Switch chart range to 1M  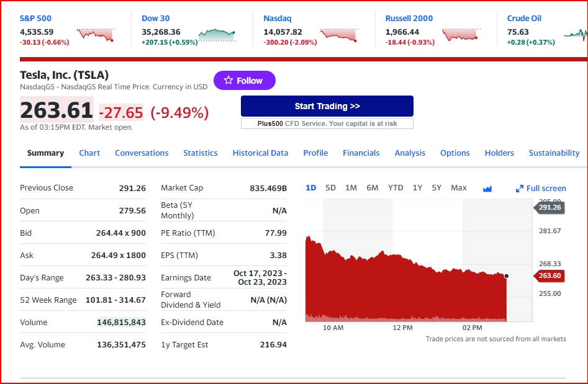[351, 188]
